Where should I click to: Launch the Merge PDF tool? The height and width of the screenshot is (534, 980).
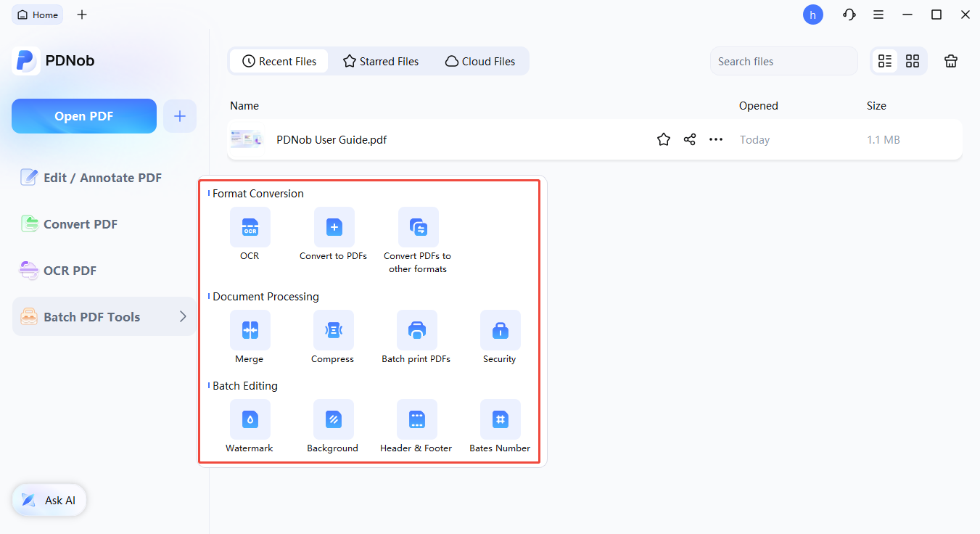[x=250, y=330]
